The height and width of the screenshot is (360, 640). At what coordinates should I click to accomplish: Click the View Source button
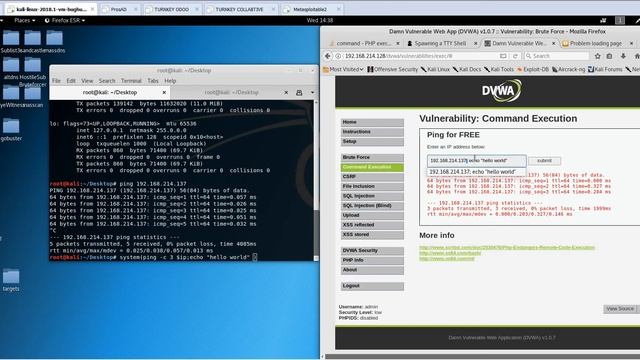620,309
